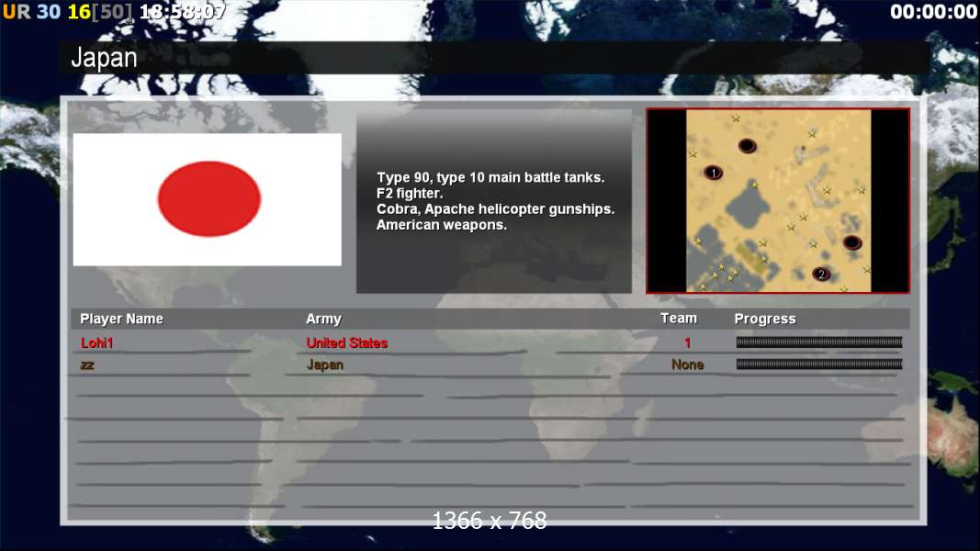
Task: Click the desert minimap preview
Action: coord(778,200)
